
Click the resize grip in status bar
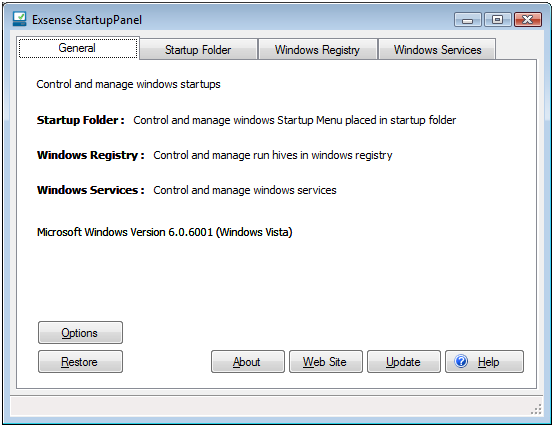tap(536, 409)
